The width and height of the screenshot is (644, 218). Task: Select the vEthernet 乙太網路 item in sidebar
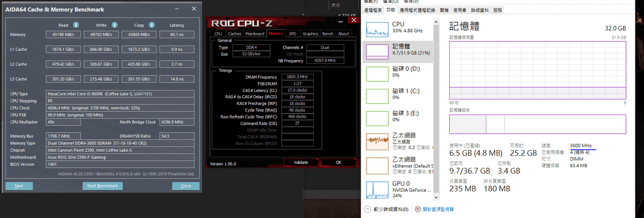tap(398, 165)
